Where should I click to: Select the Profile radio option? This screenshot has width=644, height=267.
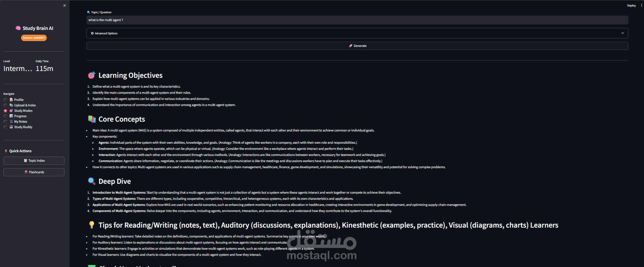[5, 100]
